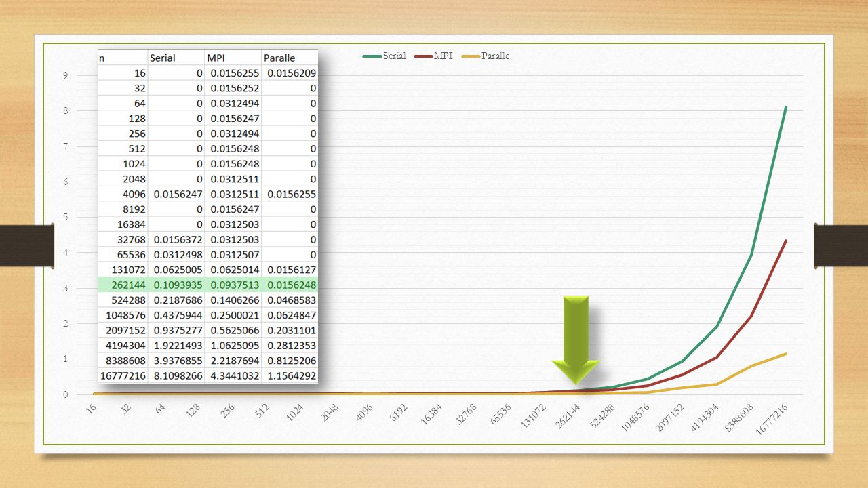
Task: Click table cell 0.0468583
Action: tap(292, 300)
